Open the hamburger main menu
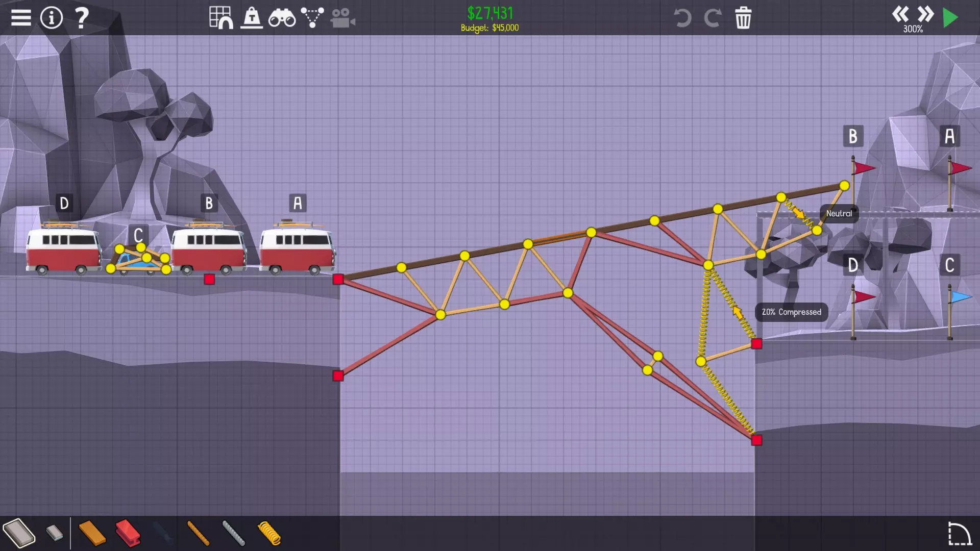980x551 pixels. tap(21, 18)
